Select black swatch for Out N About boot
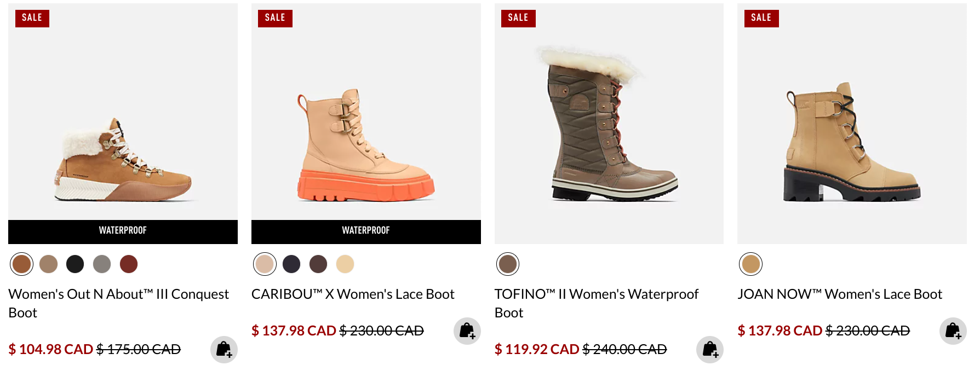This screenshot has height=365, width=980. point(75,264)
